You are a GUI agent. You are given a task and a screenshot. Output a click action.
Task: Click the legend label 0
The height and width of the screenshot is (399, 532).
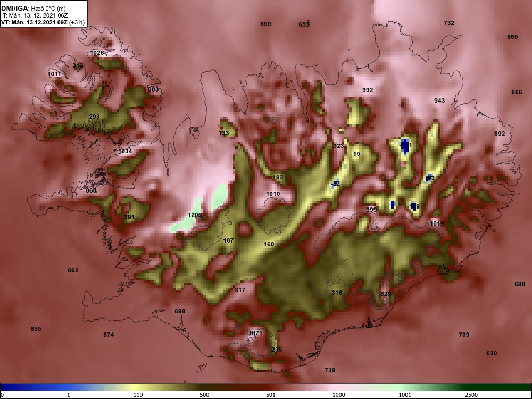pyautogui.click(x=2, y=395)
